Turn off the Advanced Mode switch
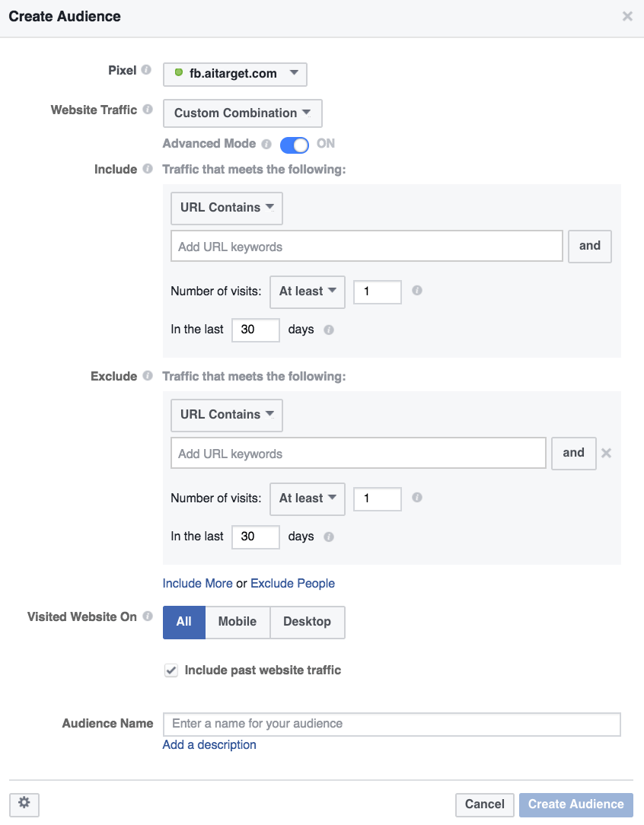Viewport: 644px width, 825px height. coord(294,145)
